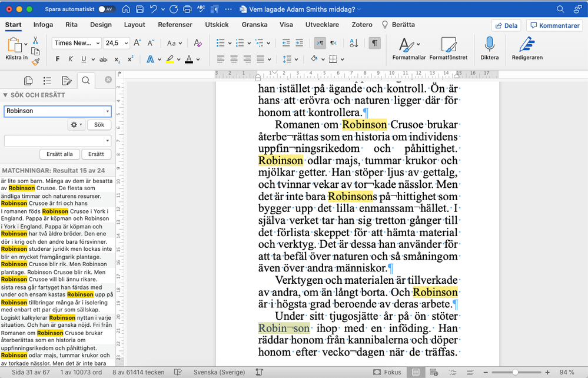
Task: Click the sort A-Z icon
Action: tap(354, 43)
